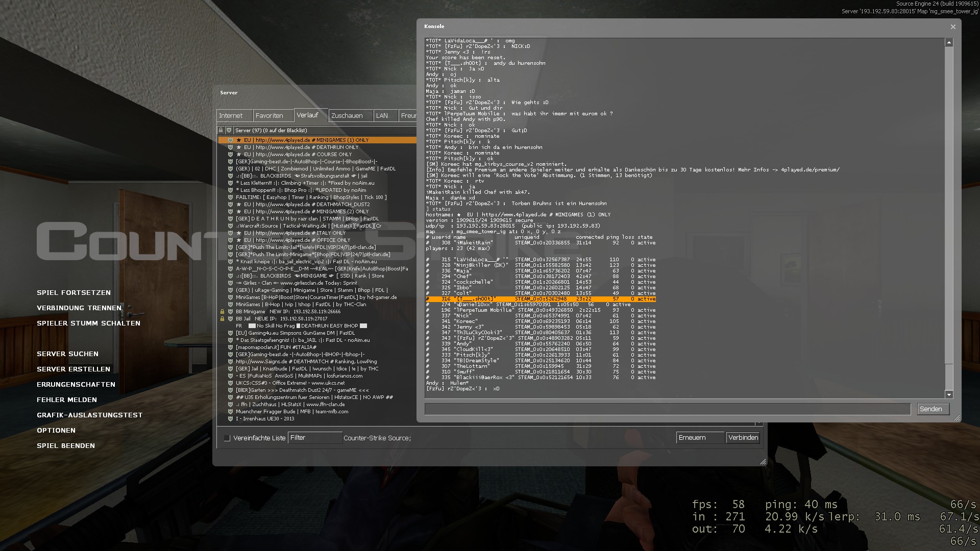Open the Filter options panel

click(x=315, y=438)
